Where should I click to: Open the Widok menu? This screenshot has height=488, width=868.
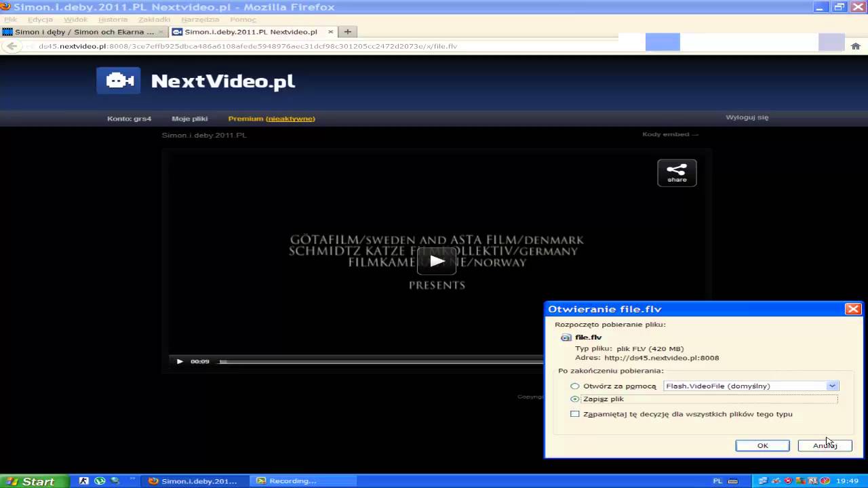coord(75,20)
